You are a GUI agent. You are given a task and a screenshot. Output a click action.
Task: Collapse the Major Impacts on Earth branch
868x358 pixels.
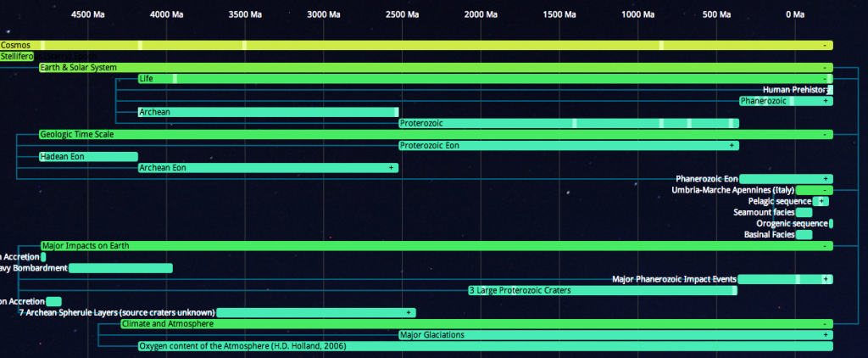click(825, 246)
